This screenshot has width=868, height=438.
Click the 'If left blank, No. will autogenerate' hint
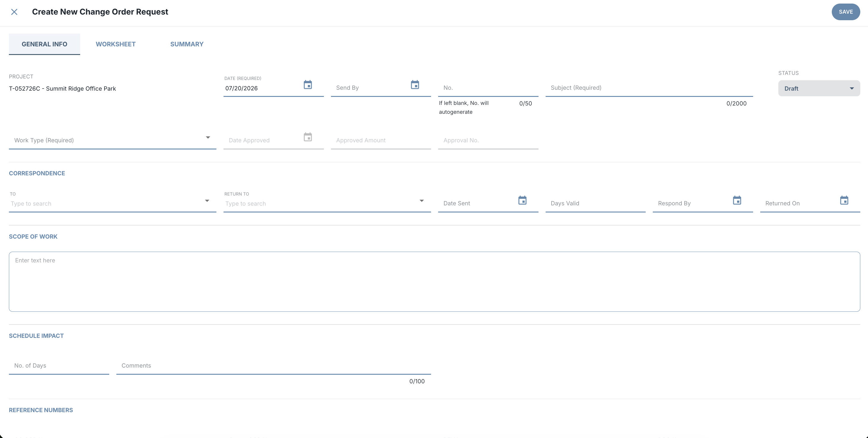(x=464, y=108)
